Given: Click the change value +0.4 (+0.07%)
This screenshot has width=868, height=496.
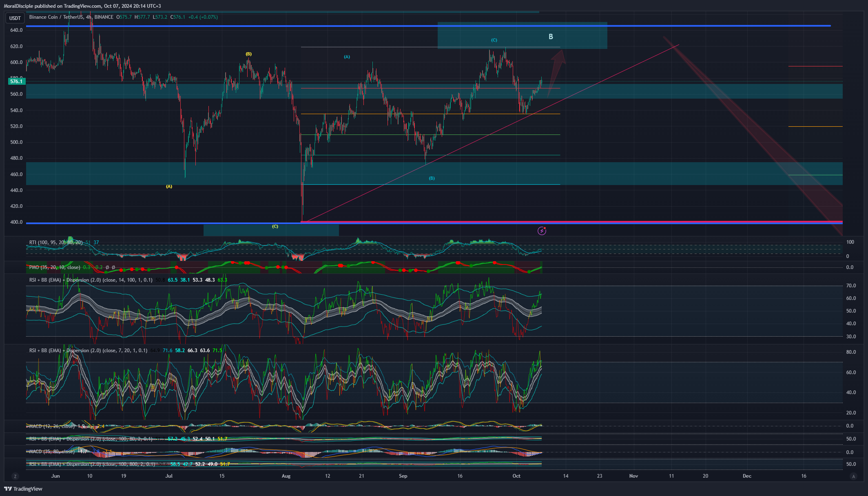Looking at the screenshot, I should 203,17.
